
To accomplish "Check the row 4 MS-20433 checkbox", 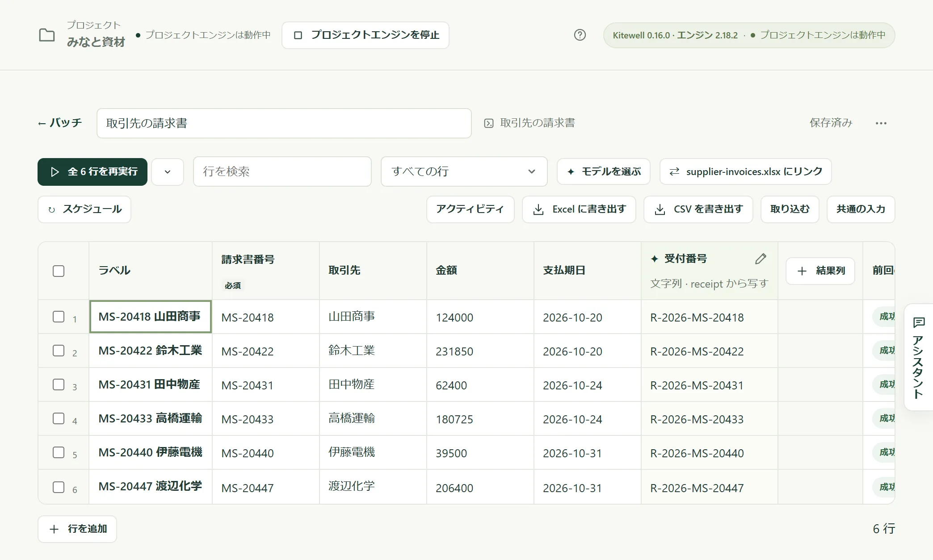I will pyautogui.click(x=59, y=418).
